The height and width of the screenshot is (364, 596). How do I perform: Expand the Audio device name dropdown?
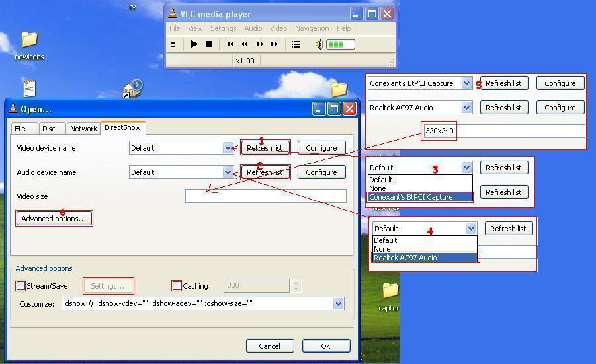[x=228, y=172]
